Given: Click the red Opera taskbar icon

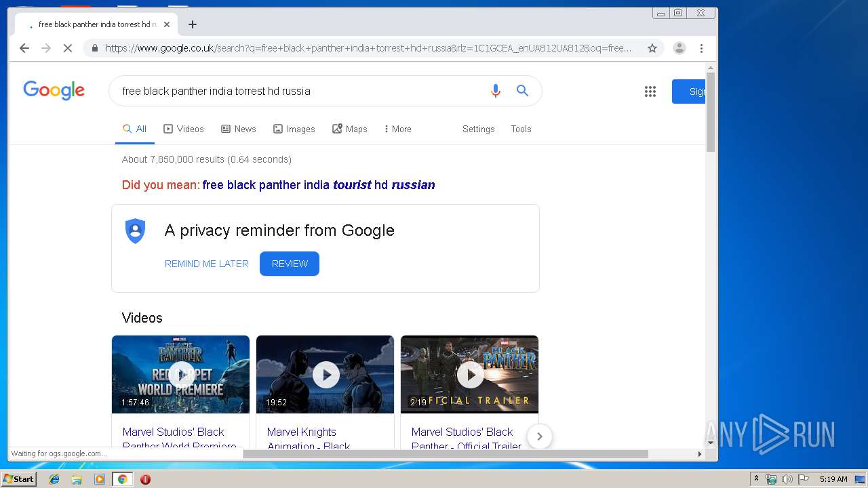Looking at the screenshot, I should coord(145,479).
